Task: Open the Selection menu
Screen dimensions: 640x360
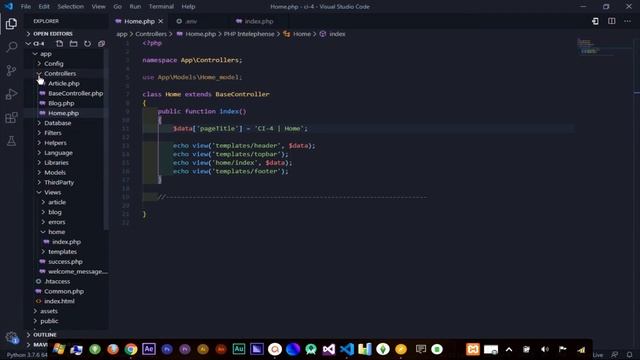Action: 70,7
